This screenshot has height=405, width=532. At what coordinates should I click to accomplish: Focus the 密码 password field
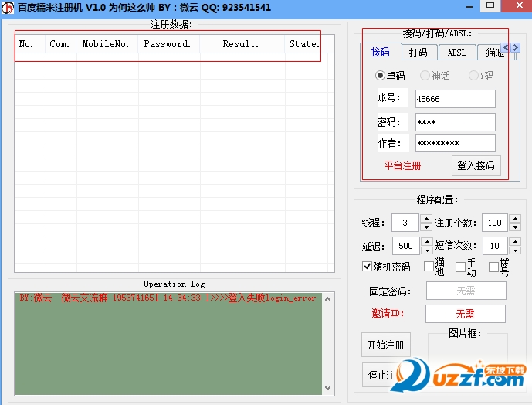pos(456,122)
